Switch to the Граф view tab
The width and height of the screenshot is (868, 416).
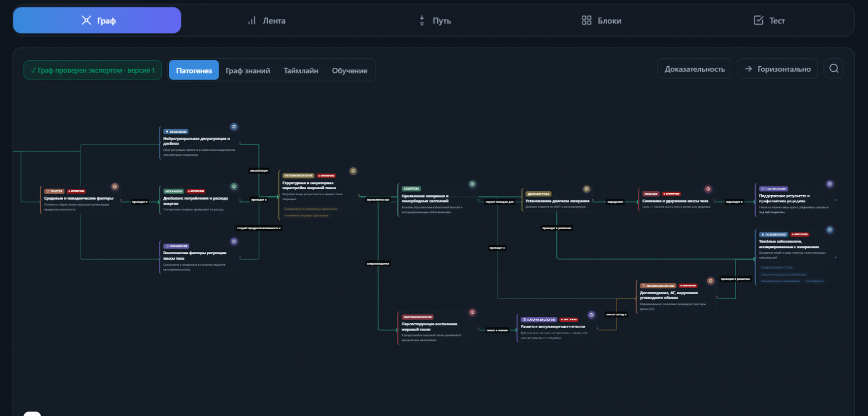[x=97, y=21]
